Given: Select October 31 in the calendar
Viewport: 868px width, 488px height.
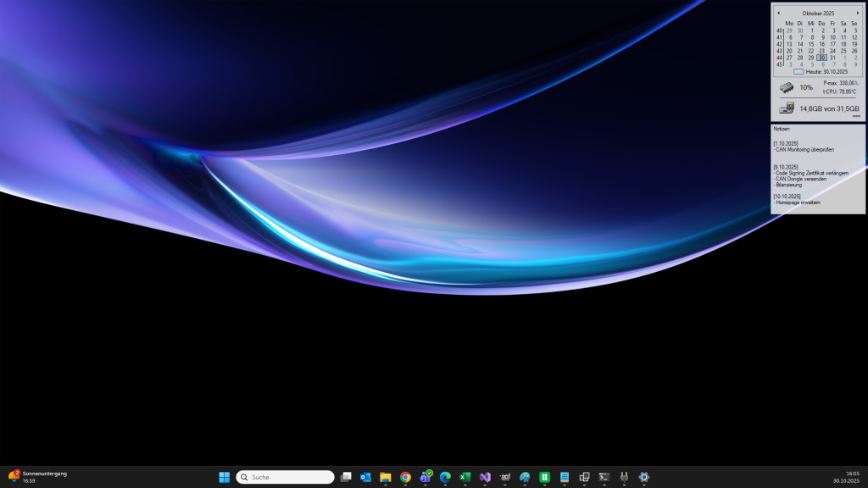Looking at the screenshot, I should click(x=833, y=58).
